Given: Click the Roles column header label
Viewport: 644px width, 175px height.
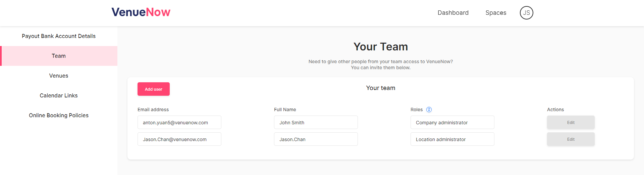Looking at the screenshot, I should [x=417, y=110].
